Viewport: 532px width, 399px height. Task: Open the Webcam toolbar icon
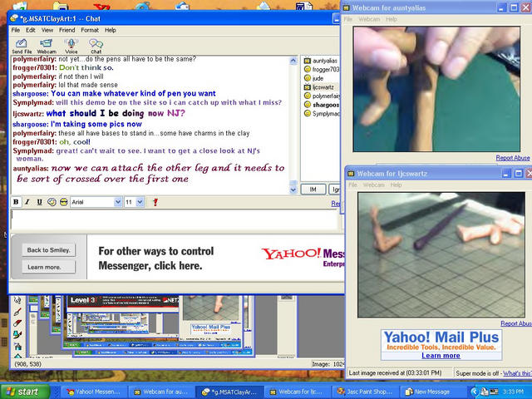(x=47, y=47)
